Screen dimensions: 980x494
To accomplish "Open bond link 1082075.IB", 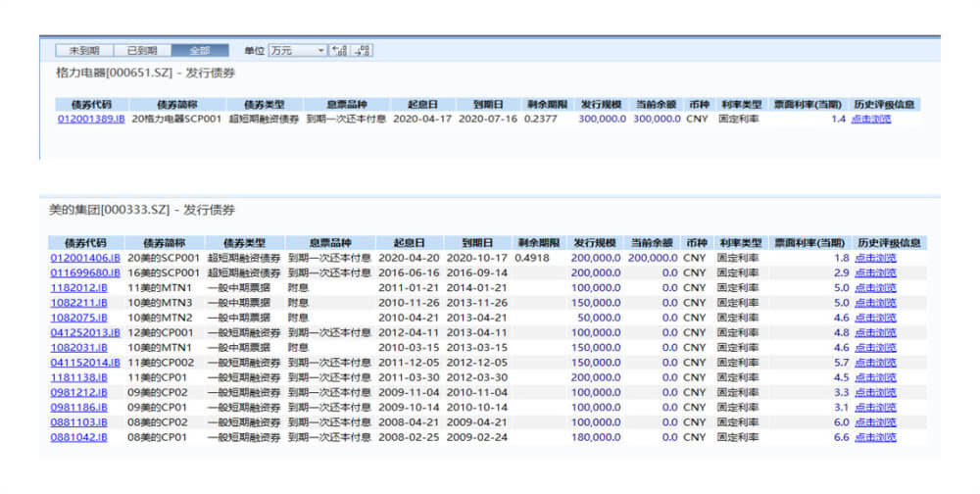I will pos(78,318).
